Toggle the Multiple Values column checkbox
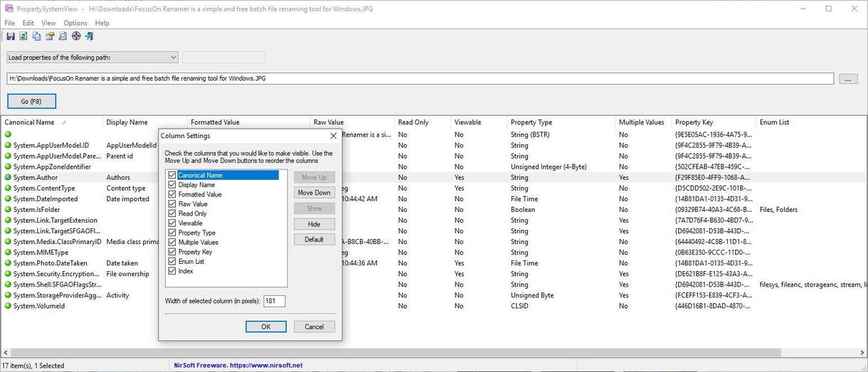The height and width of the screenshot is (372, 868). pyautogui.click(x=172, y=242)
